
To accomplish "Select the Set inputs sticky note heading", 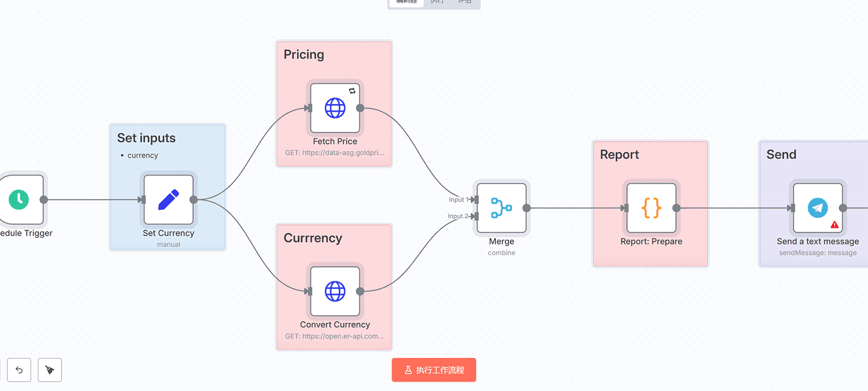I will point(146,138).
